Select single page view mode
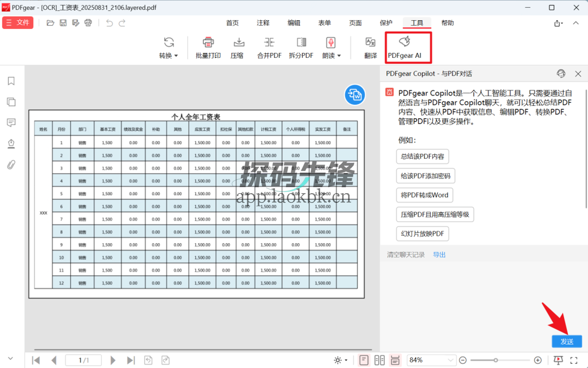 (364, 360)
